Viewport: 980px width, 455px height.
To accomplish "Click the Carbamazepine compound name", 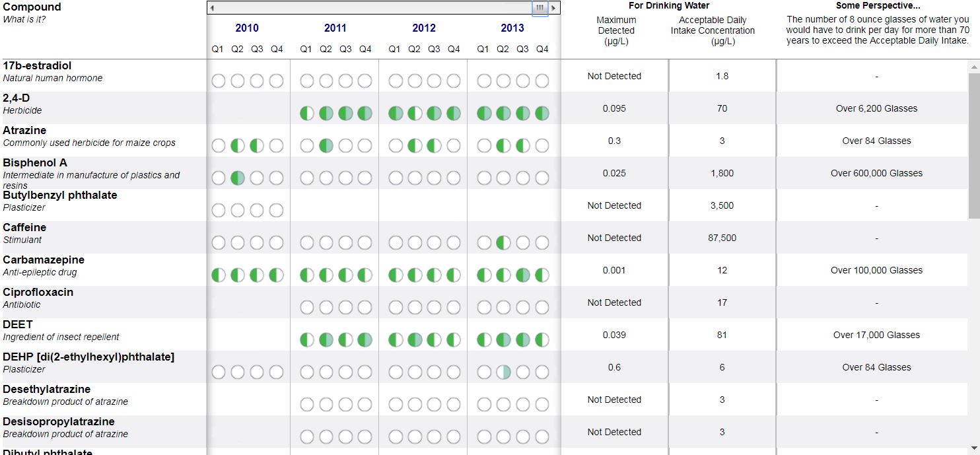I will point(43,260).
